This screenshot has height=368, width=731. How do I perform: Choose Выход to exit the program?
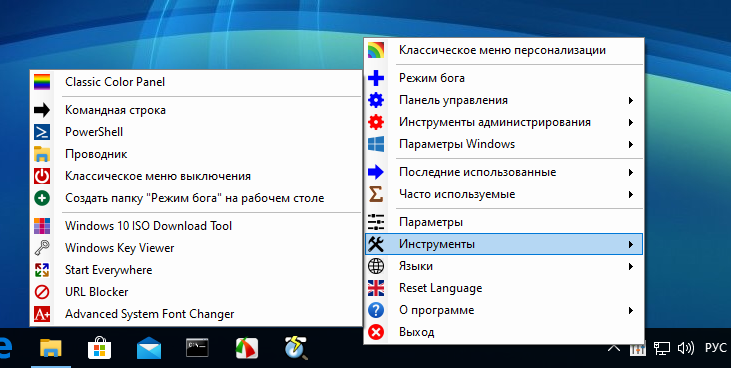(x=504, y=333)
